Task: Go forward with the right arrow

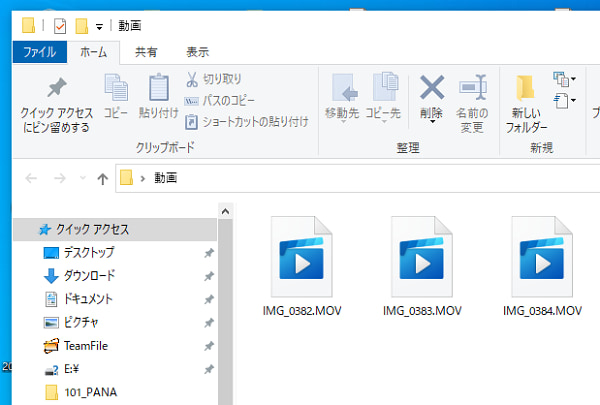Action: pos(60,178)
